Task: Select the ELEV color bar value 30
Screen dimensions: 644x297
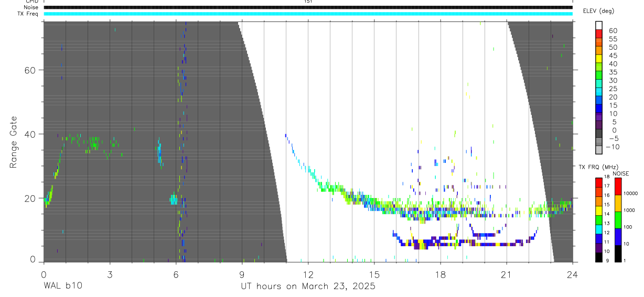Action: point(613,81)
